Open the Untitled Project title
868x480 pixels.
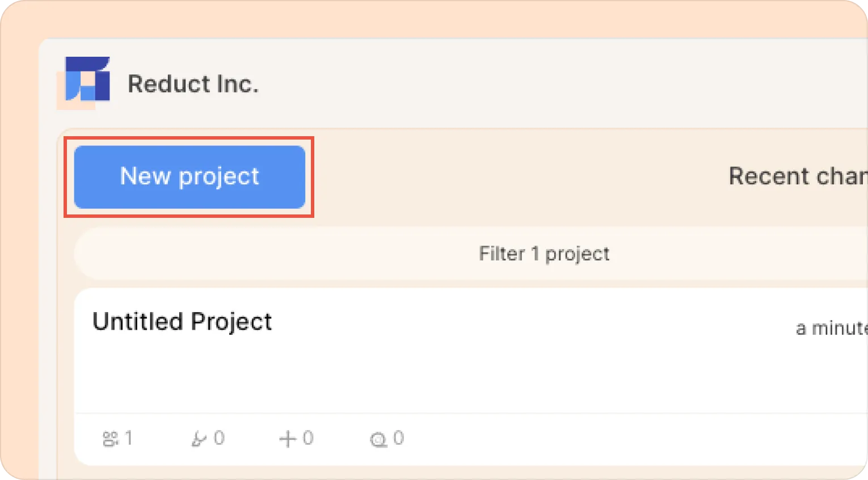[182, 321]
